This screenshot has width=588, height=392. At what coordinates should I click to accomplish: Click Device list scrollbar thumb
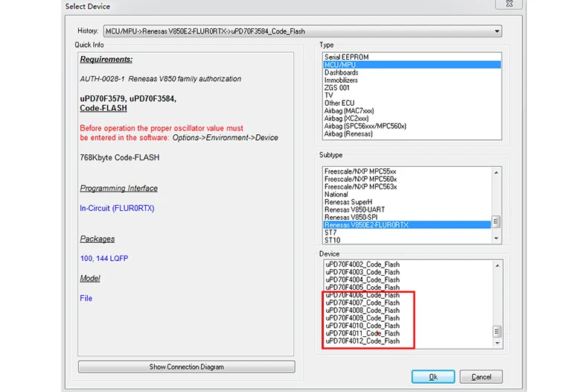497,332
